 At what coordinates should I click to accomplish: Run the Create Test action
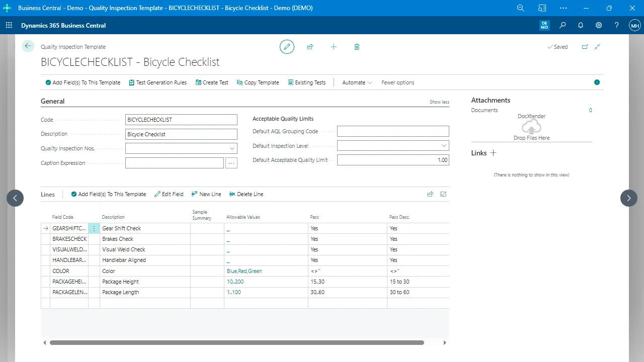click(212, 82)
